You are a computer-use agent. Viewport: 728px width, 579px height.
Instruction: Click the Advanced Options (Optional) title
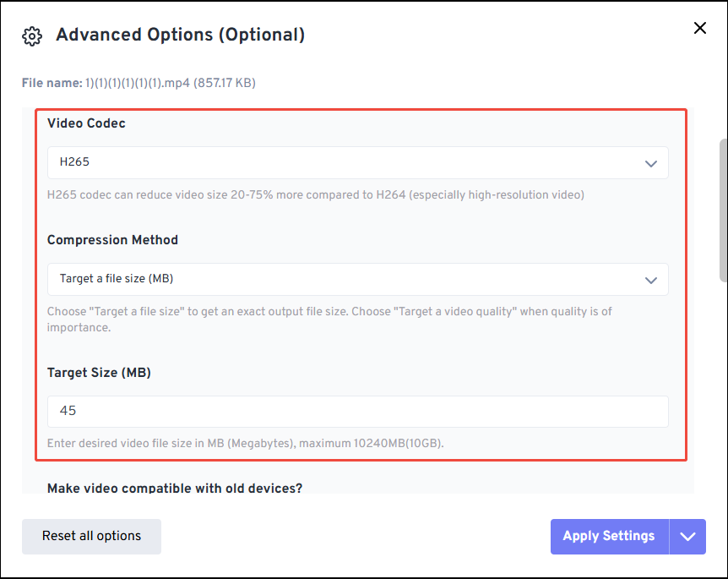coord(181,35)
